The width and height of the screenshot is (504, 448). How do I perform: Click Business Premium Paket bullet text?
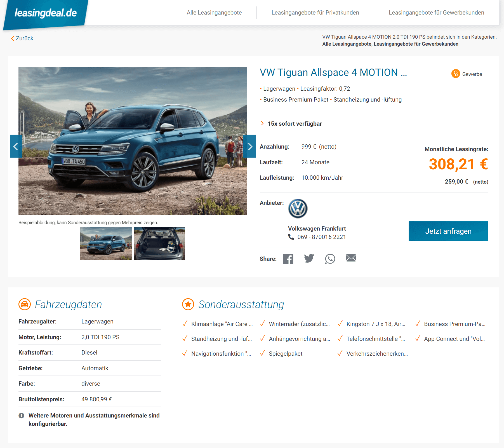click(296, 100)
